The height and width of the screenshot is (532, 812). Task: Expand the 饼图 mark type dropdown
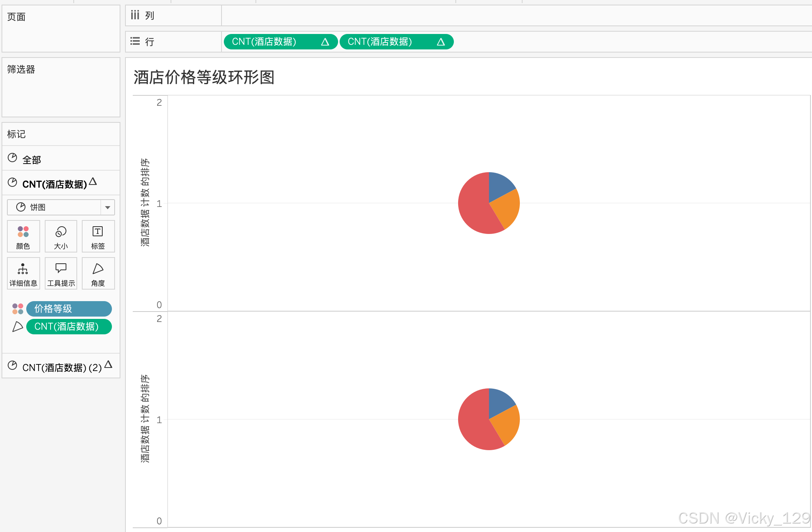click(108, 207)
